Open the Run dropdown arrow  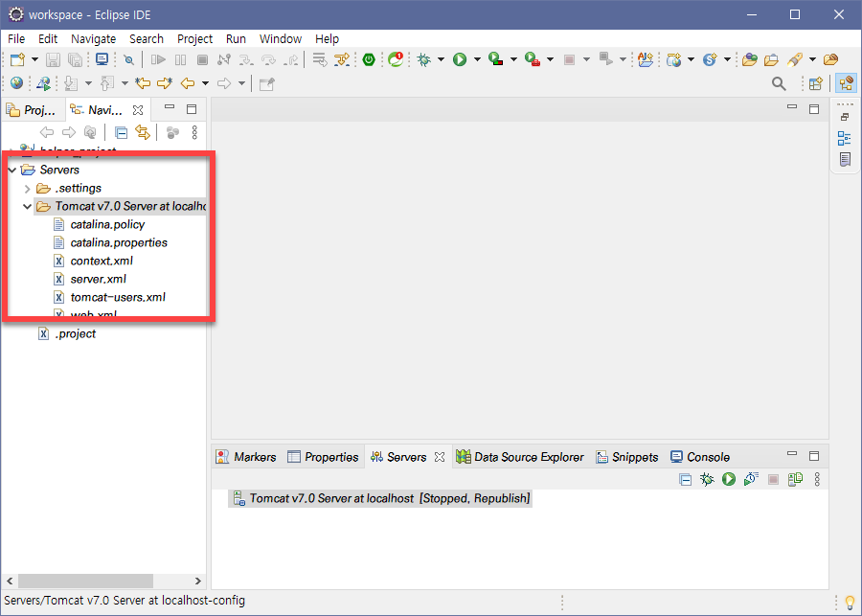click(477, 59)
